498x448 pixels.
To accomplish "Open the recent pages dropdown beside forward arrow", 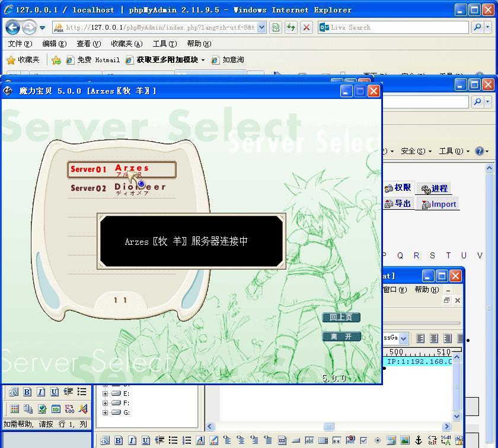I will click(43, 28).
